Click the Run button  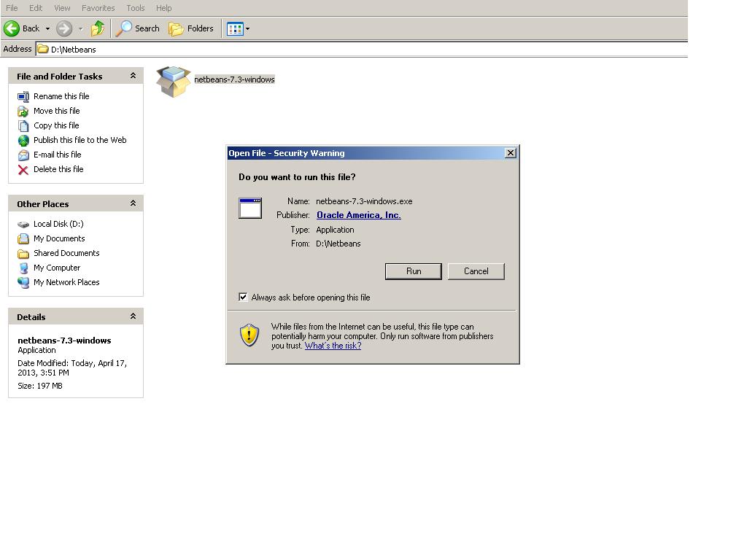pos(413,271)
